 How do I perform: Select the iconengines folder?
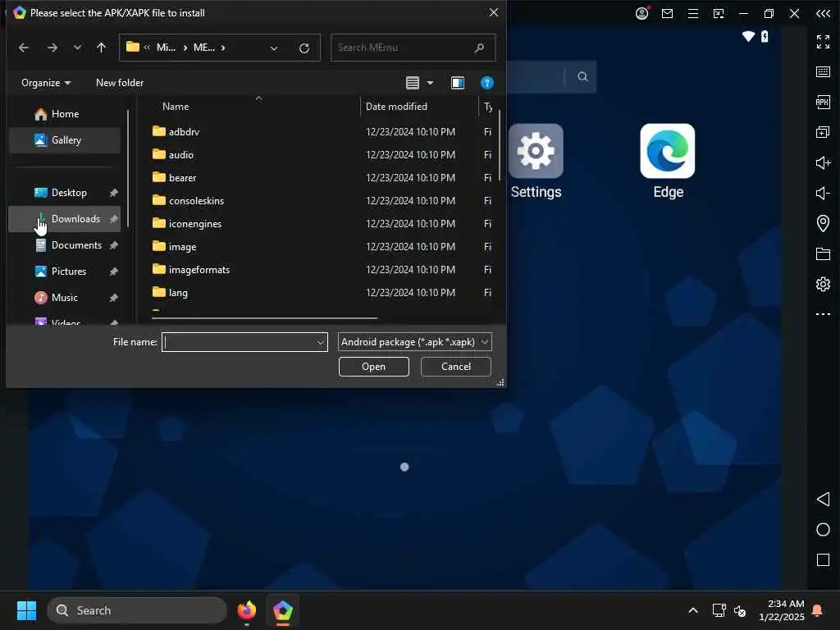coord(322,223)
